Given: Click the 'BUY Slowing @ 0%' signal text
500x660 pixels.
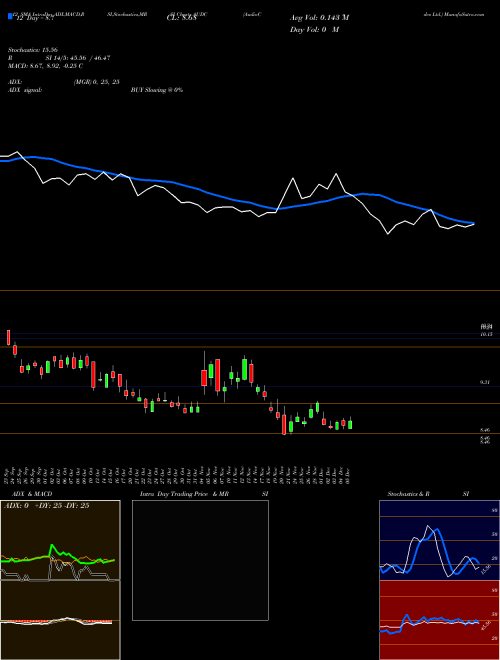Looking at the screenshot, I should tap(157, 90).
